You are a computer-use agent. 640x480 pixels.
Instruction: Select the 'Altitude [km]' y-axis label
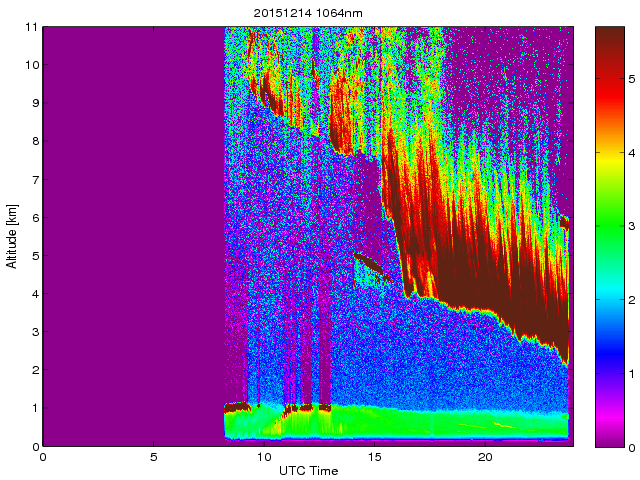[12, 237]
